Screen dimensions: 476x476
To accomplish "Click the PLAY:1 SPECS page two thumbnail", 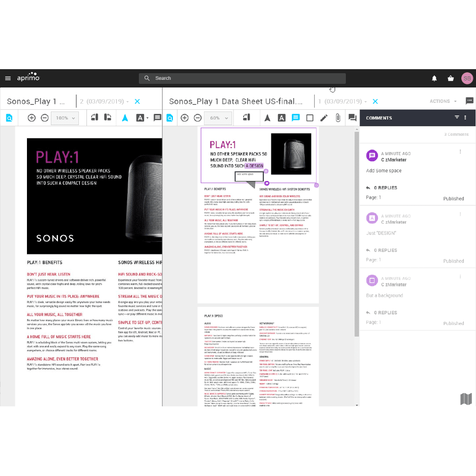I will tap(258, 356).
